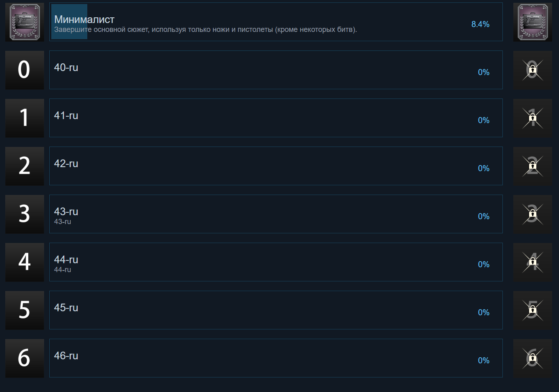559x392 pixels.
Task: Click the large 43-ru achievement title
Action: click(x=66, y=212)
